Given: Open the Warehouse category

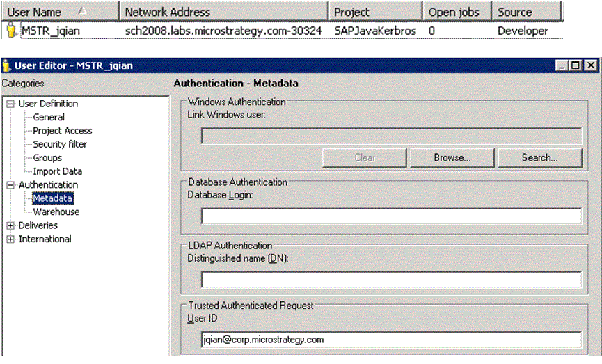Looking at the screenshot, I should (56, 212).
